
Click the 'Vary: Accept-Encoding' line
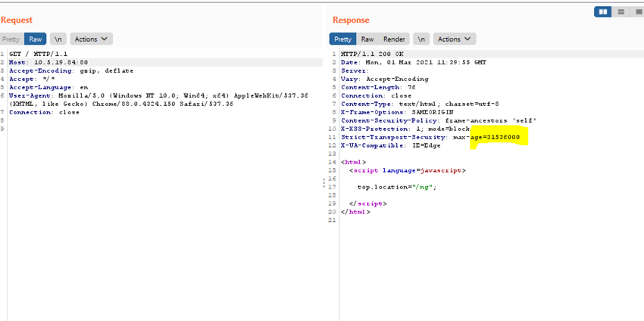point(384,79)
